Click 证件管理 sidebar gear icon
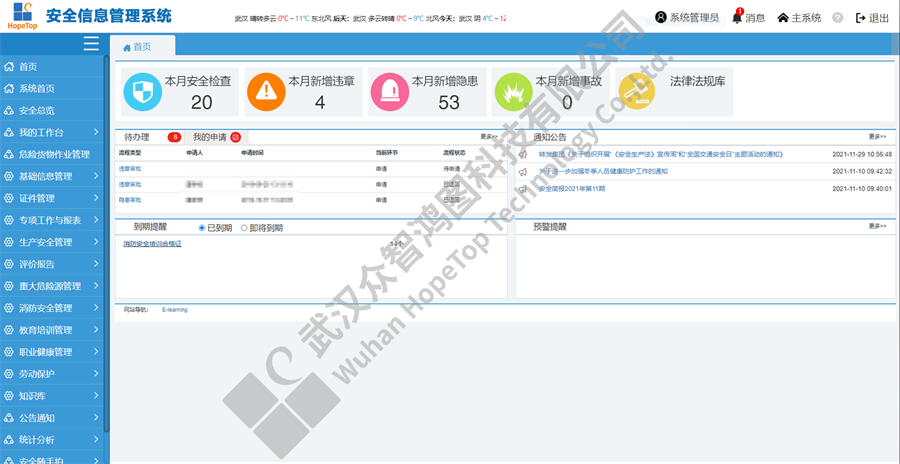 (9, 198)
